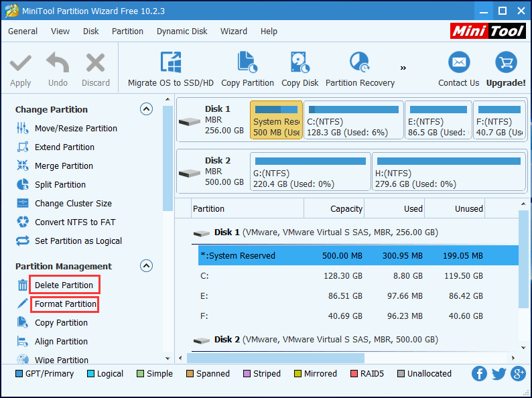532x398 pixels.
Task: Open Copy Partition wizard in toolbar
Action: [x=247, y=62]
